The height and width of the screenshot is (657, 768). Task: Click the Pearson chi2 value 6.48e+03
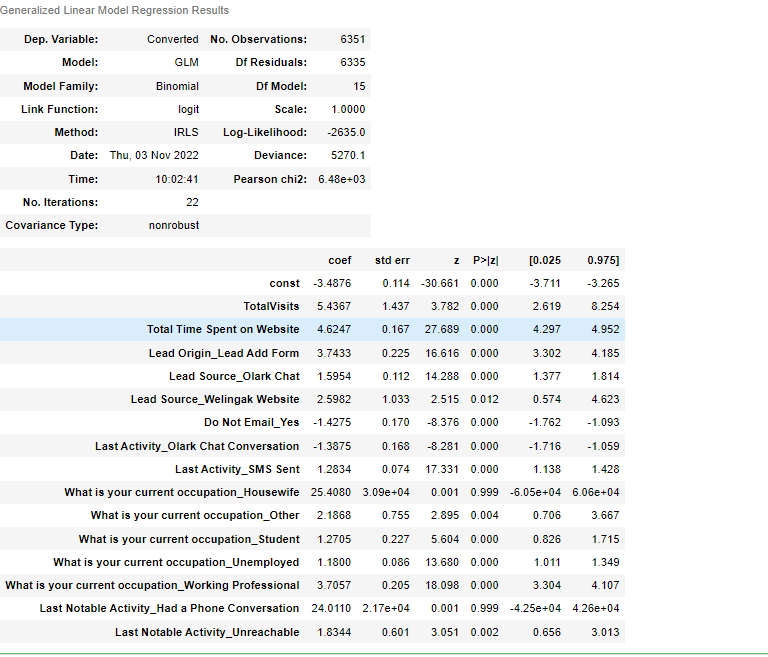coord(342,179)
